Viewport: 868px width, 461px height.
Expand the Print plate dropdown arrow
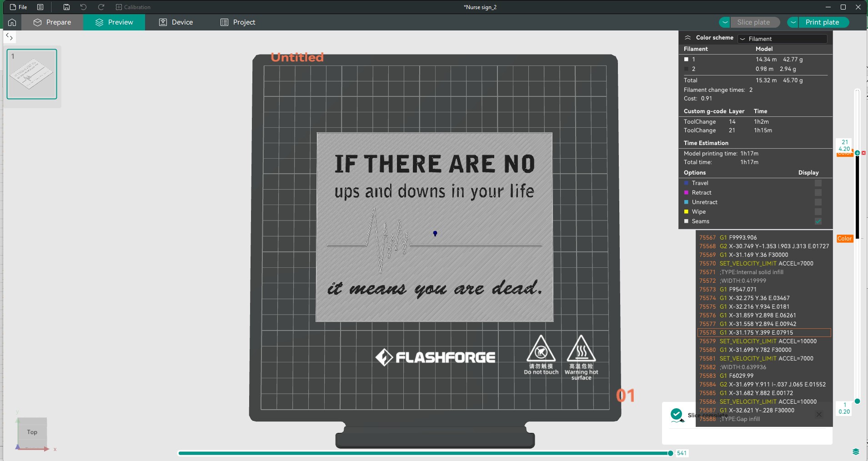click(x=793, y=22)
